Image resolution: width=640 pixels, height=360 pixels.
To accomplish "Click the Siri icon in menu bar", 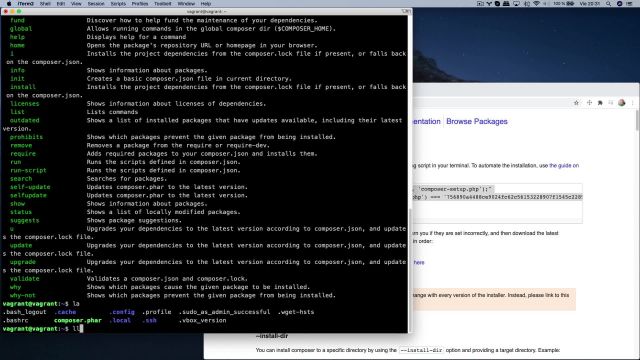I will click(620, 4).
